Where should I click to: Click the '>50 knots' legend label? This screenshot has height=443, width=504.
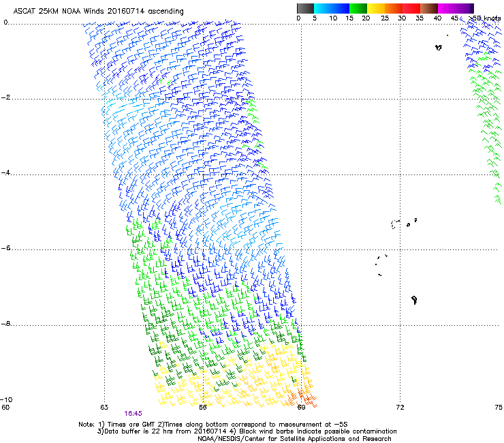(484, 18)
